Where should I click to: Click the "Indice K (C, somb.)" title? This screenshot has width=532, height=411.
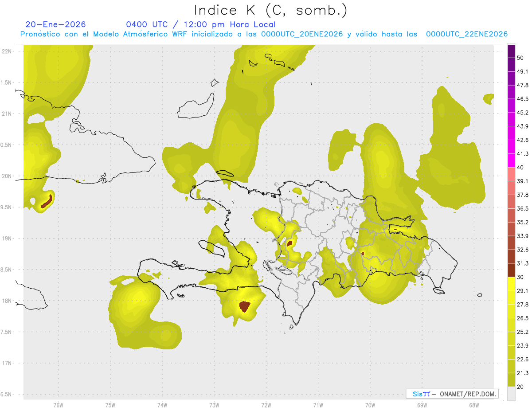pyautogui.click(x=270, y=10)
